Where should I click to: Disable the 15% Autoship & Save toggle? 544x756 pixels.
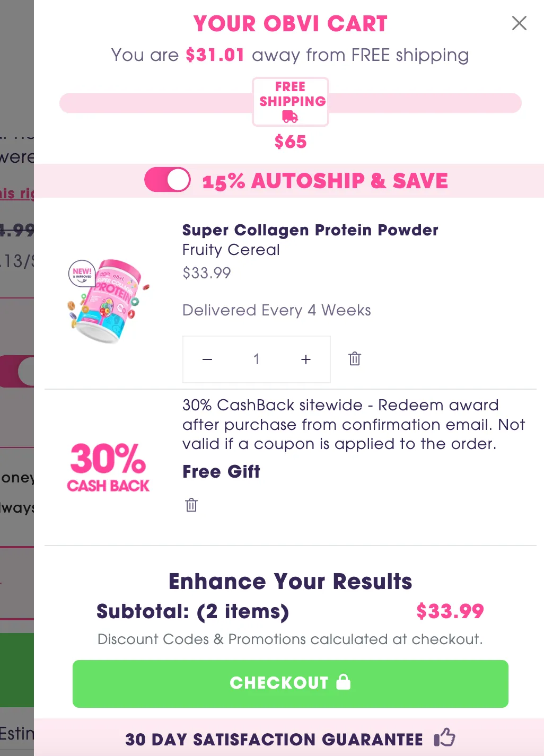coord(167,180)
